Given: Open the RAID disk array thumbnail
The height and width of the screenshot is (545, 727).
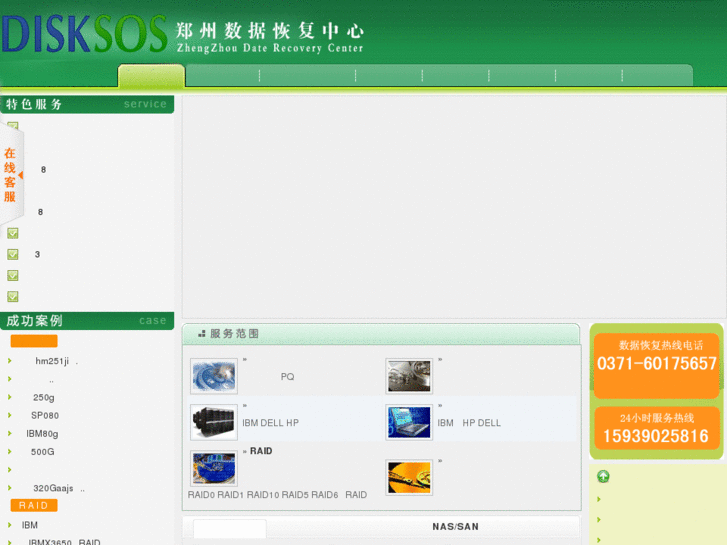Looking at the screenshot, I should click(x=214, y=468).
